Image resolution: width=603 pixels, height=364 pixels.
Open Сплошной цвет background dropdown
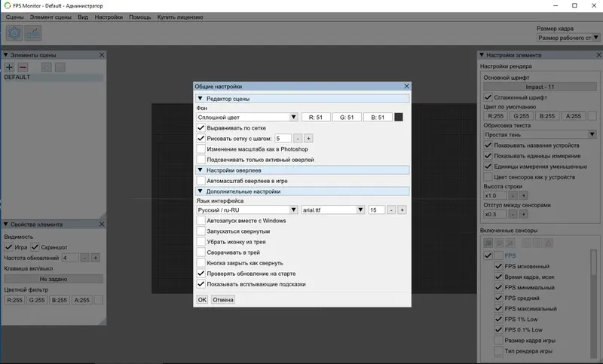click(247, 118)
